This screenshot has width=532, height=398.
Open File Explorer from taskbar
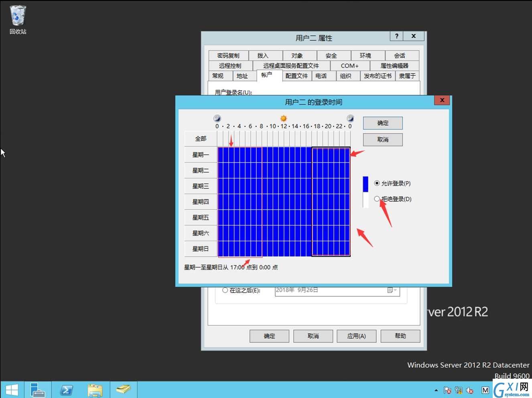(95, 390)
